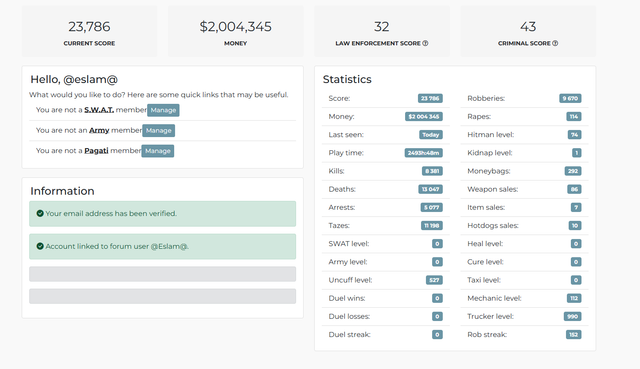Click the Law Enforcement Score label
The width and height of the screenshot is (640, 369).
378,43
